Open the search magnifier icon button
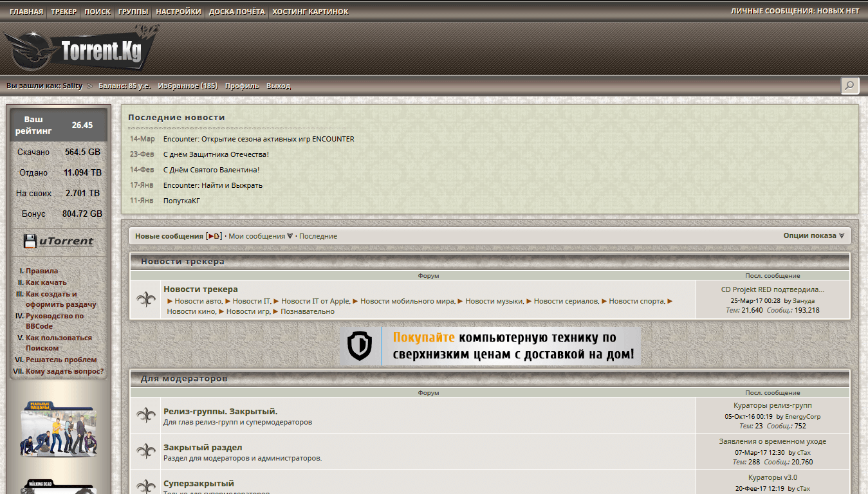868x494 pixels. pos(849,86)
